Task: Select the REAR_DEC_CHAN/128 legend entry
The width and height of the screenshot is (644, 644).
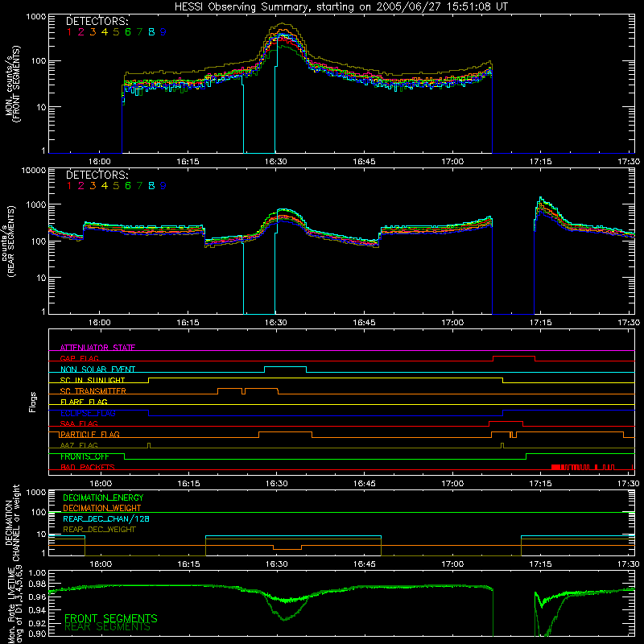Action: (106, 518)
